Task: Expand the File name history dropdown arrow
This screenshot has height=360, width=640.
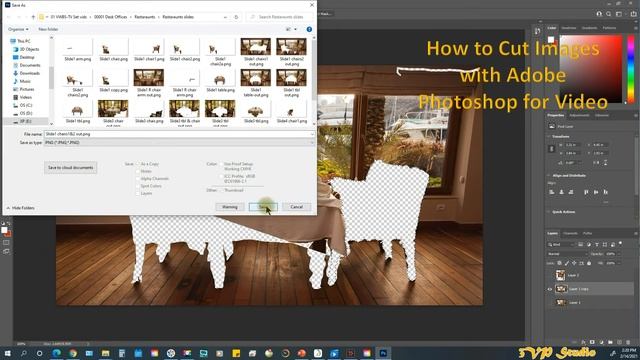Action: 312,134
